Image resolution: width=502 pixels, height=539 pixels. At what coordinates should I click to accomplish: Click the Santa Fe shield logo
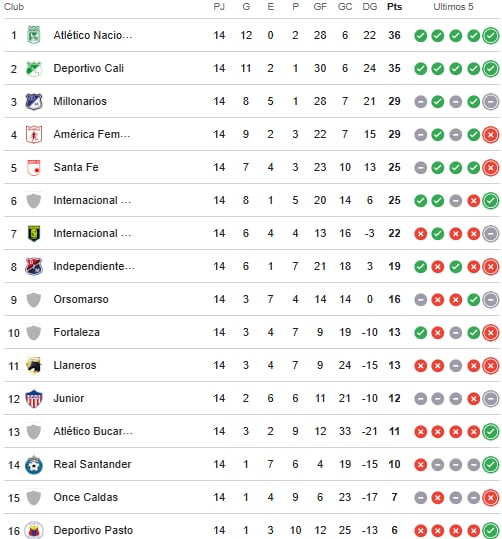coord(34,167)
